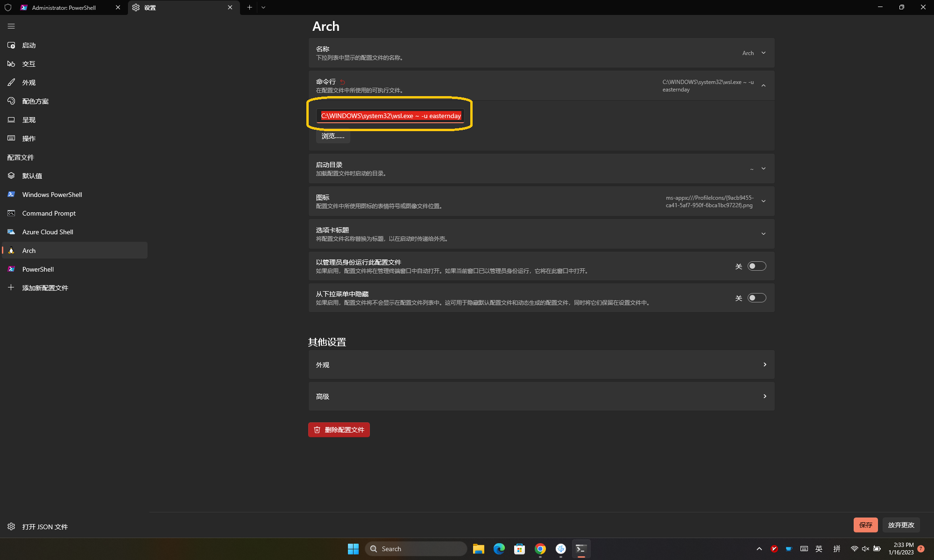Open the 高级 advanced settings section
This screenshot has width=934, height=560.
[541, 396]
